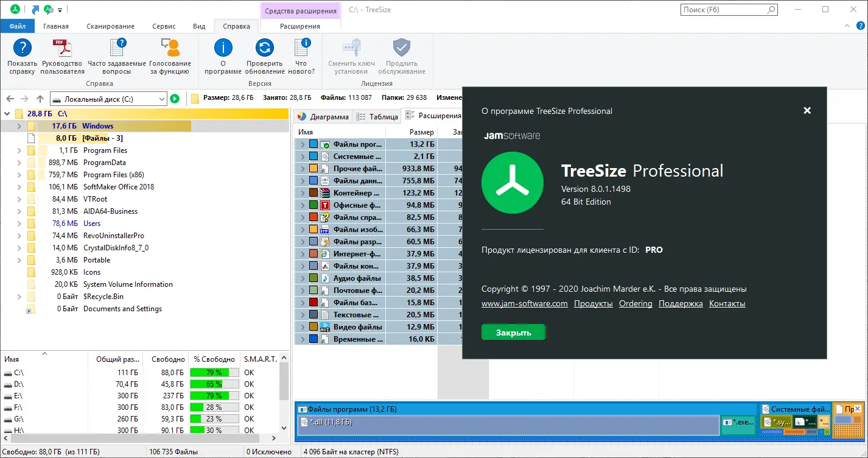
Task: Click the Закрыть button in About dialog
Action: (514, 333)
